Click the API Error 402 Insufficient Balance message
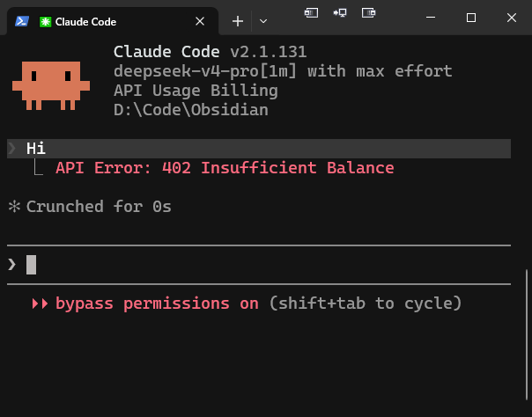The height and width of the screenshot is (417, 532). (225, 168)
